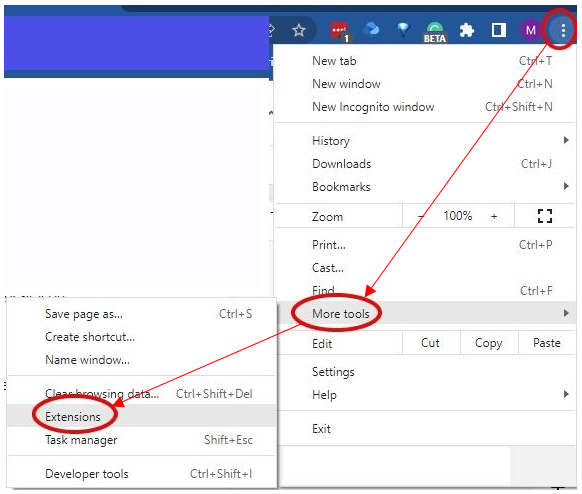Click the blue diamond extension icon
Screen dimensions: 582x494
(403, 29)
